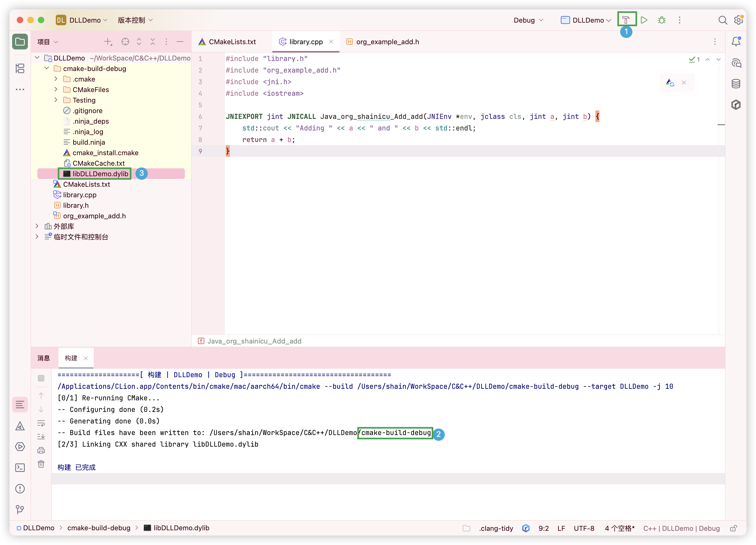Expand the .cmake folder
Image resolution: width=756 pixels, height=545 pixels.
(56, 79)
